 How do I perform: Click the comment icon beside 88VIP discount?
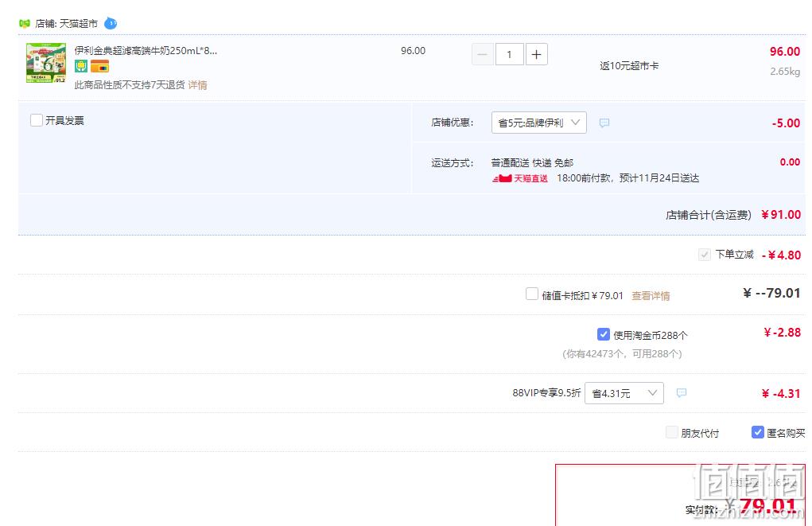pos(682,393)
